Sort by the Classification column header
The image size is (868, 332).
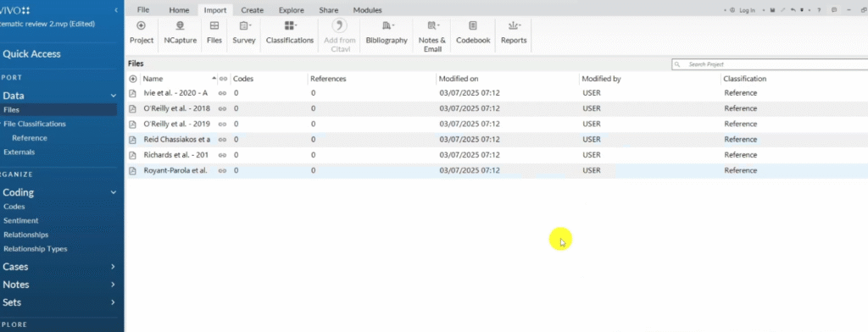[x=744, y=79]
